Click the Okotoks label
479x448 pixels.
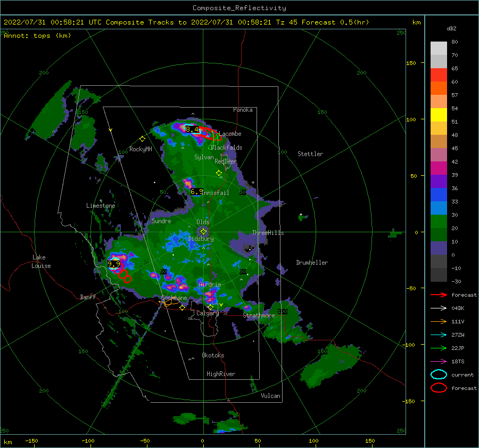point(213,355)
